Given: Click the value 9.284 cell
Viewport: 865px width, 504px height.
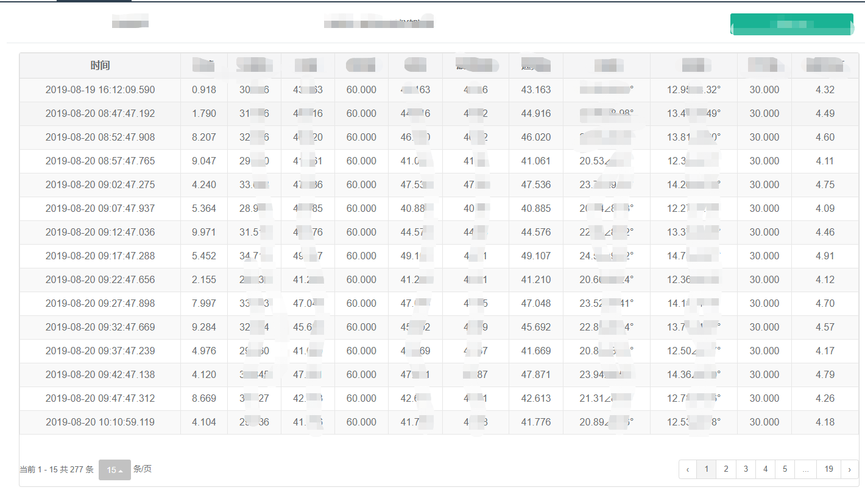Looking at the screenshot, I should click(x=203, y=327).
